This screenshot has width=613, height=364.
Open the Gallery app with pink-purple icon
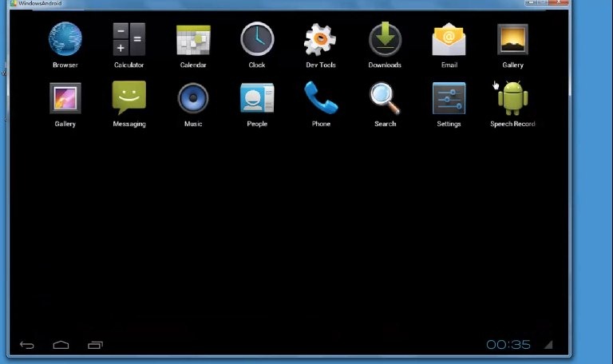point(65,98)
